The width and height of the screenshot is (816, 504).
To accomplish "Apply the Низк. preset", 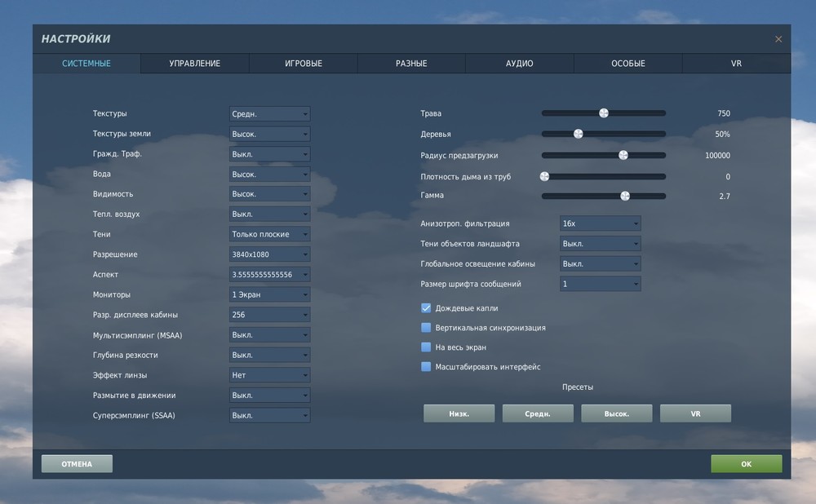I will (x=459, y=413).
